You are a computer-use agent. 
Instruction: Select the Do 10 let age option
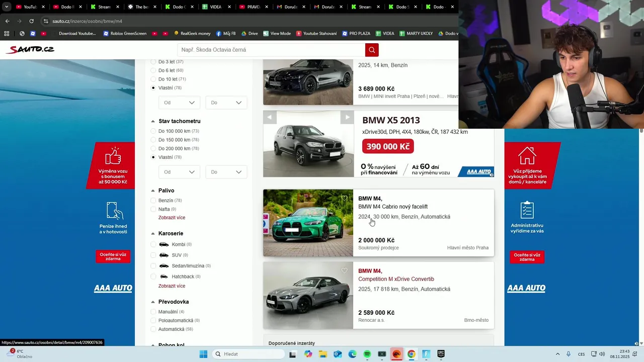(154, 79)
